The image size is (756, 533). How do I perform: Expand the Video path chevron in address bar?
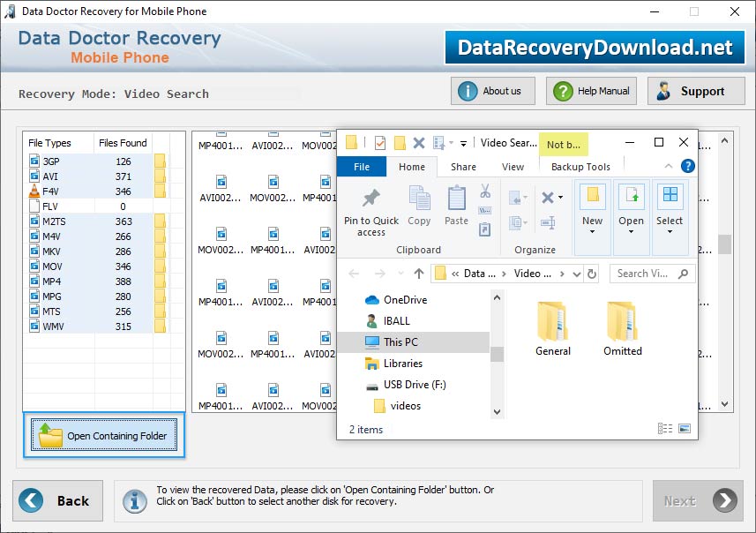tap(562, 274)
